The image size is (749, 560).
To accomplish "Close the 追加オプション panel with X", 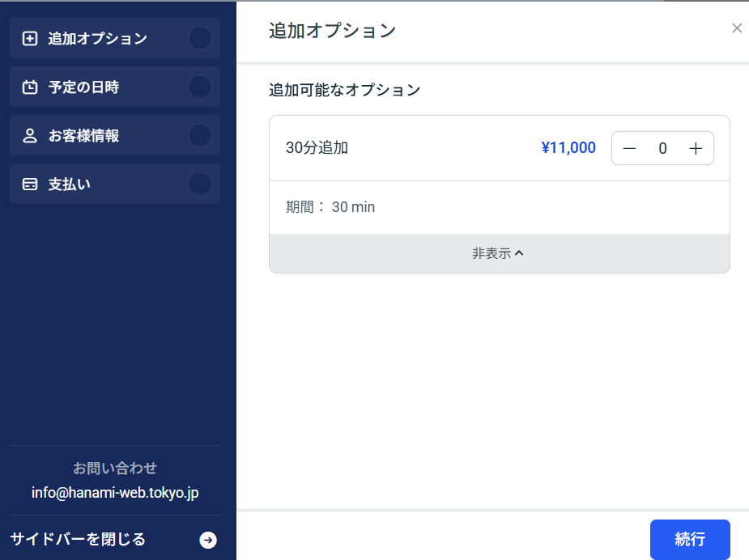I will (x=737, y=28).
